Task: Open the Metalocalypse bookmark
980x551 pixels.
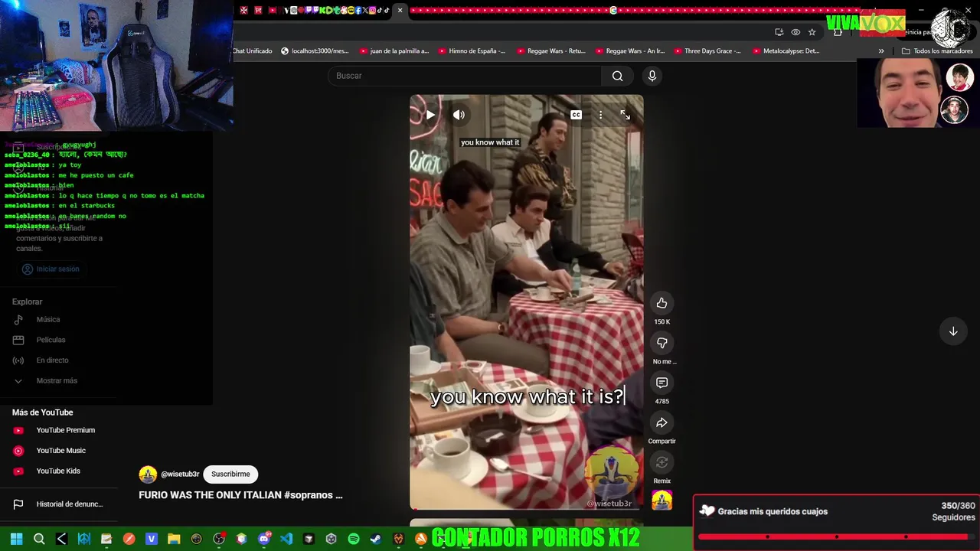Action: tap(786, 51)
